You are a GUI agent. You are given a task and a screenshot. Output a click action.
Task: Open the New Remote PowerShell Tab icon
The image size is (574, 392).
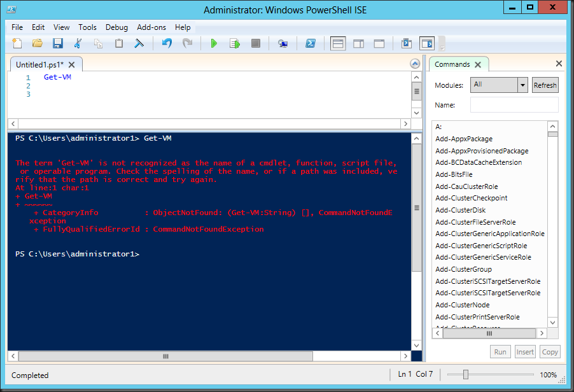point(283,43)
